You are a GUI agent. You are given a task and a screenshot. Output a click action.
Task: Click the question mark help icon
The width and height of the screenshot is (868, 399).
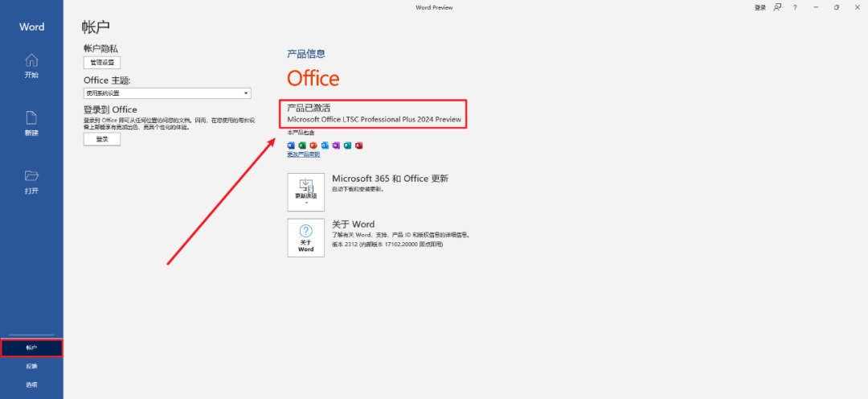coord(796,7)
